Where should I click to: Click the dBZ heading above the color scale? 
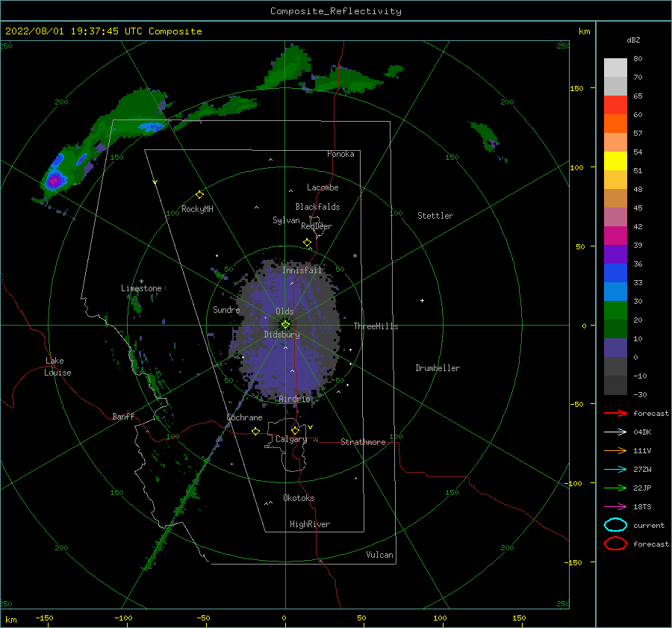(633, 40)
